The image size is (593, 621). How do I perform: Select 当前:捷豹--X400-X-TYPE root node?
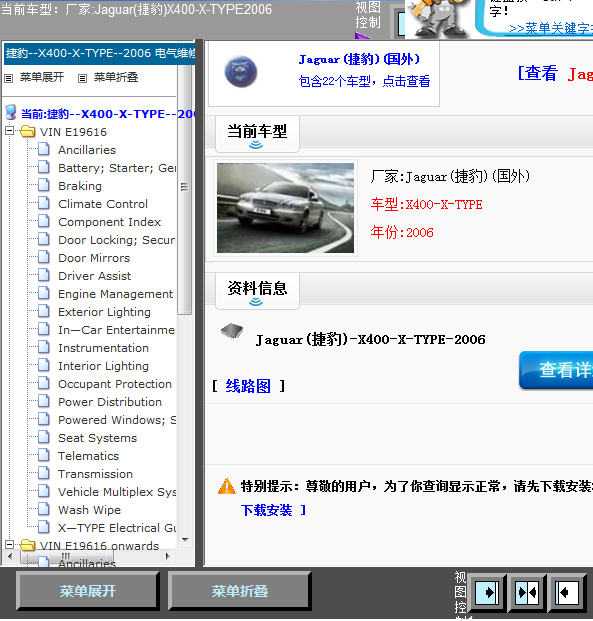tap(107, 114)
